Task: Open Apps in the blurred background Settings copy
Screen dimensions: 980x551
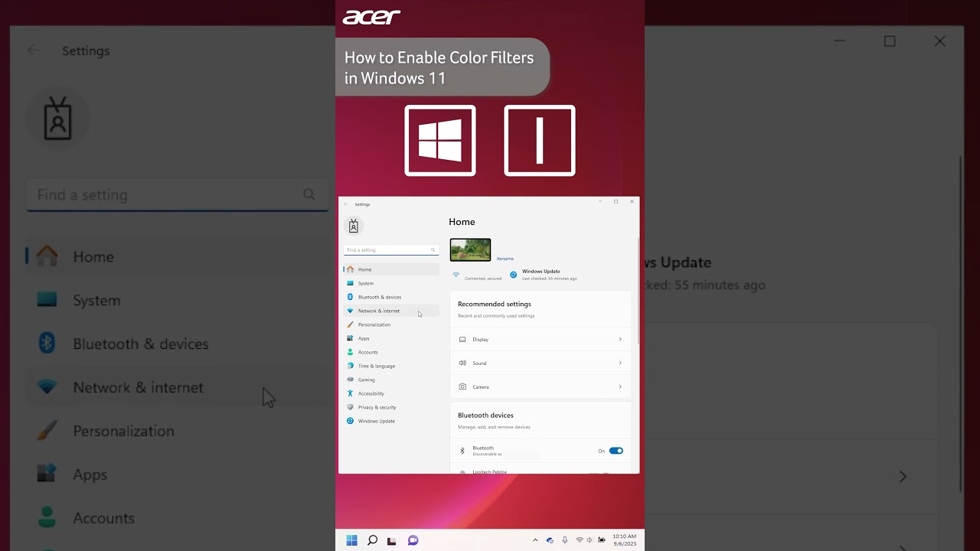Action: pyautogui.click(x=178, y=474)
